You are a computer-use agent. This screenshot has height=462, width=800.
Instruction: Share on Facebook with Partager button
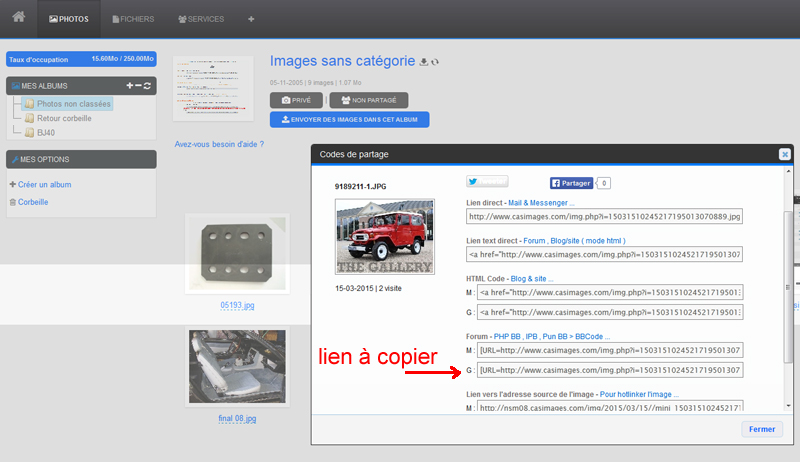tap(571, 183)
